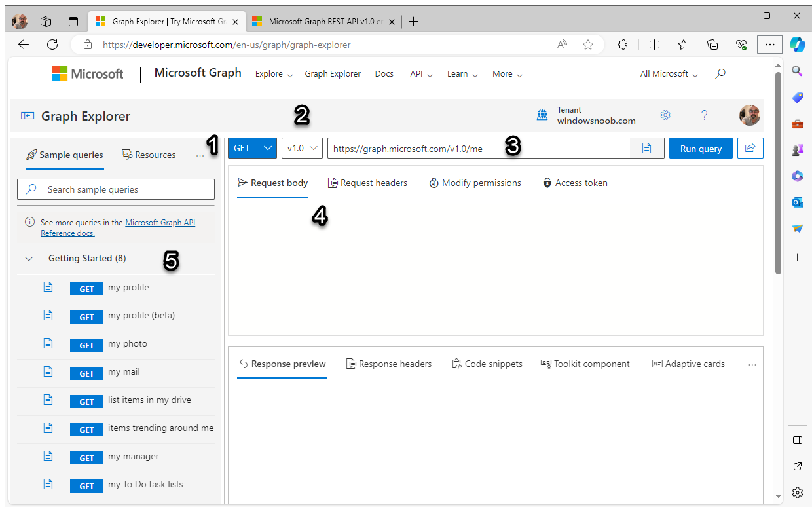Image resolution: width=812 pixels, height=507 pixels.
Task: Open the Code snippets tab
Action: (x=487, y=364)
